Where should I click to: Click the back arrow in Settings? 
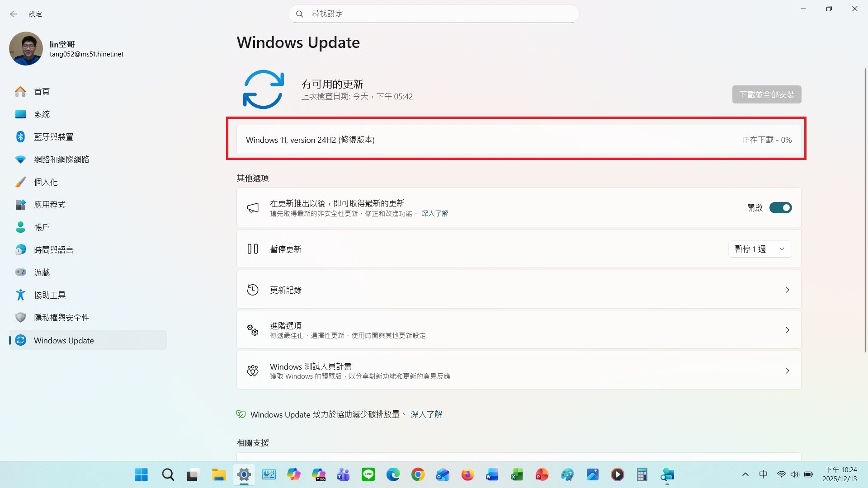14,14
